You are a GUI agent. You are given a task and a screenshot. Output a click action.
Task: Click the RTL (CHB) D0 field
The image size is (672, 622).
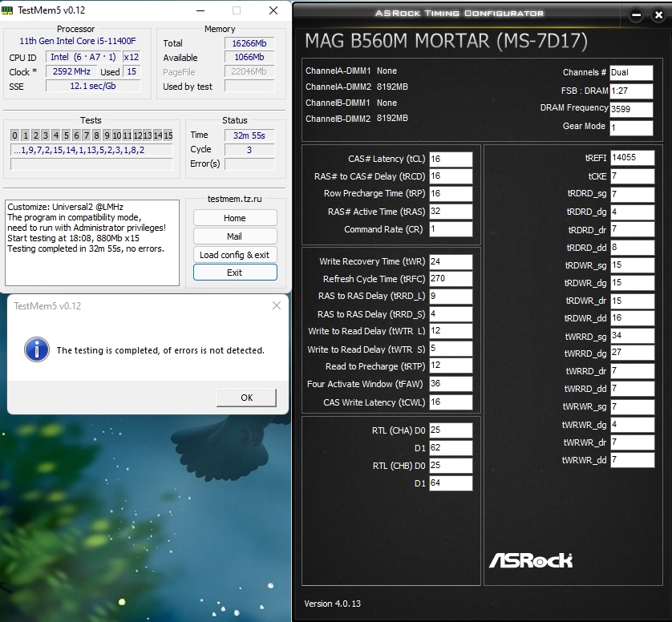pyautogui.click(x=451, y=466)
